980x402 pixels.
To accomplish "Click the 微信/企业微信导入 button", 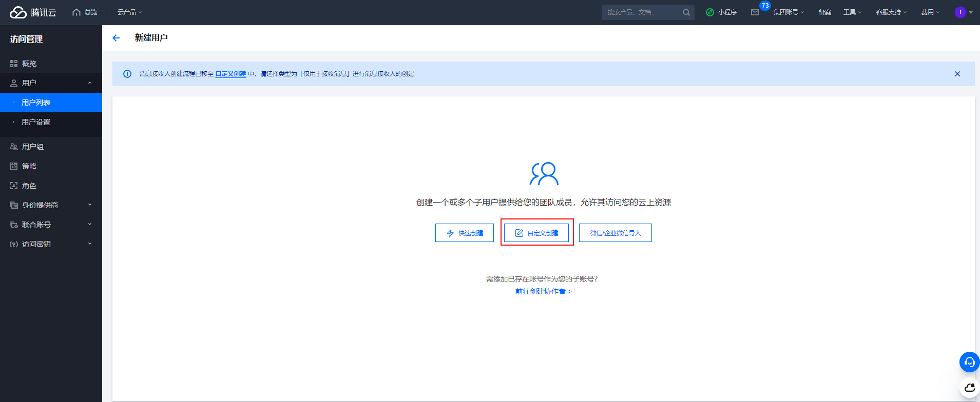I will [616, 233].
